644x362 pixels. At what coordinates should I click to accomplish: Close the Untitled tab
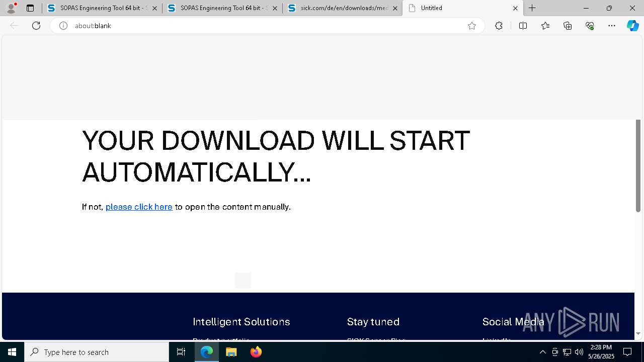515,8
